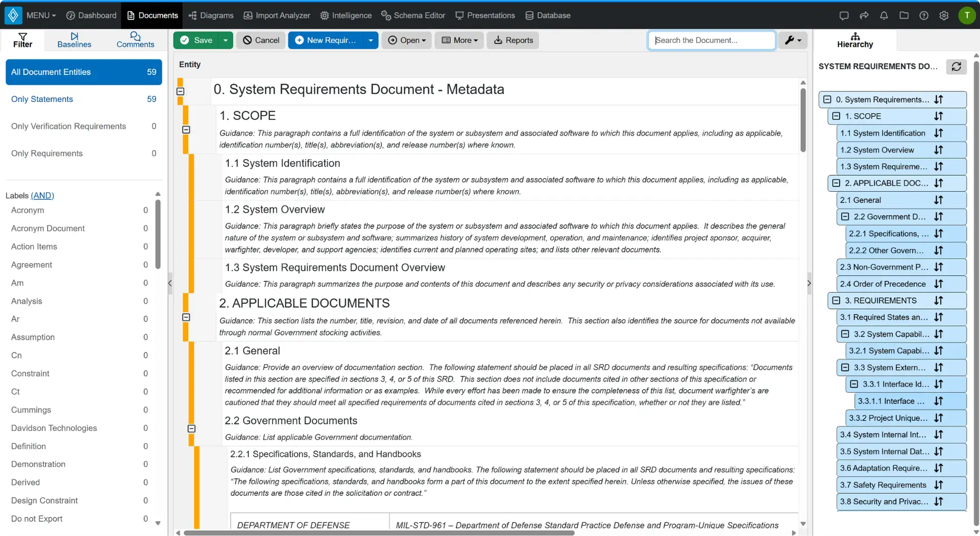980x536 pixels.
Task: Collapse 1. SCOPE in hierarchy tree
Action: 836,116
